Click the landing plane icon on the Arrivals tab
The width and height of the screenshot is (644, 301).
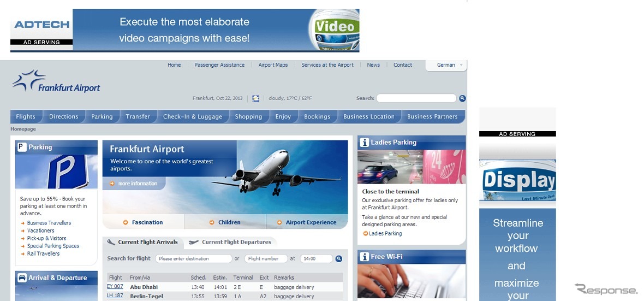(111, 242)
